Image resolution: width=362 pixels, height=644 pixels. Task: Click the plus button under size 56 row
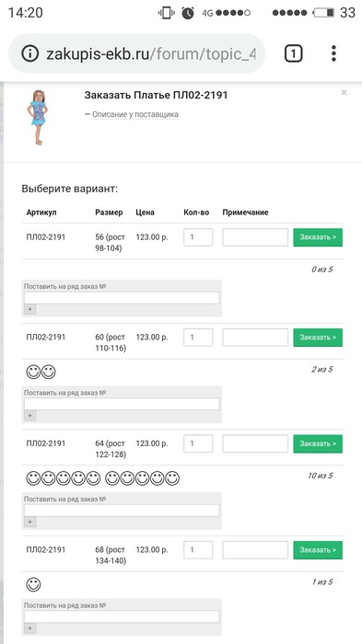click(x=30, y=309)
